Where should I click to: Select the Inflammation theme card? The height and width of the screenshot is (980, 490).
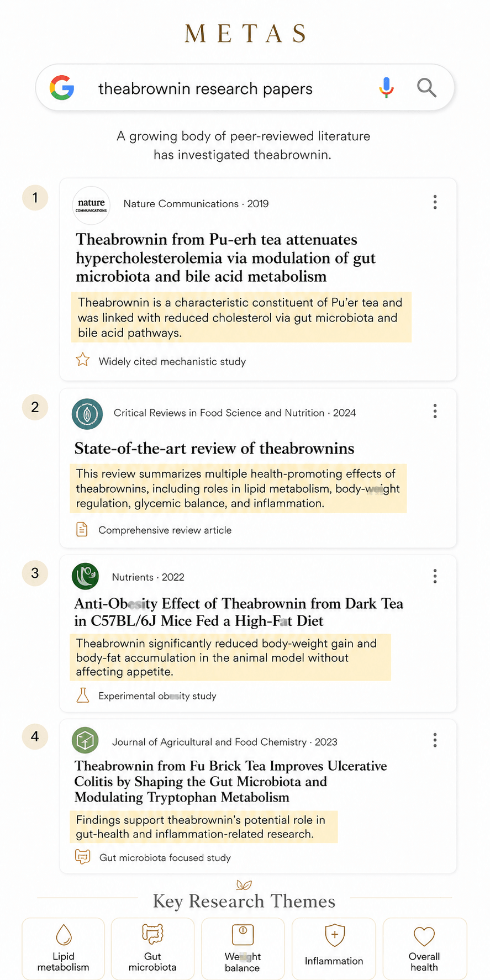pos(334,949)
